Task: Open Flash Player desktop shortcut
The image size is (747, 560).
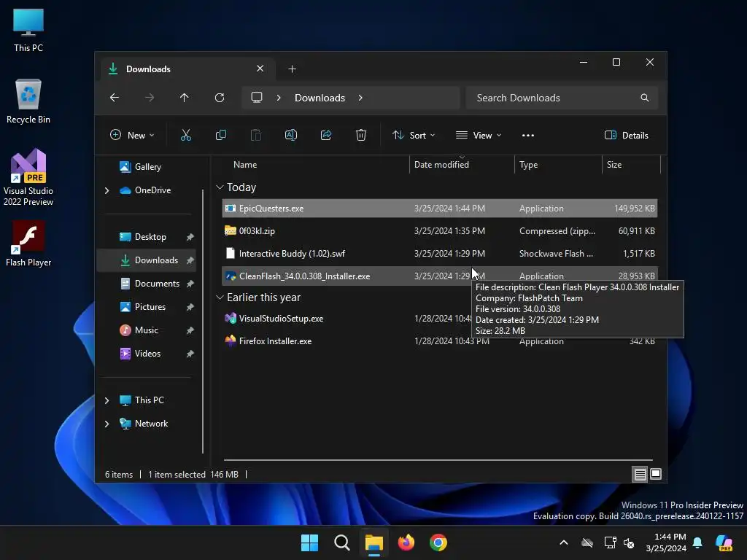Action: coord(28,244)
